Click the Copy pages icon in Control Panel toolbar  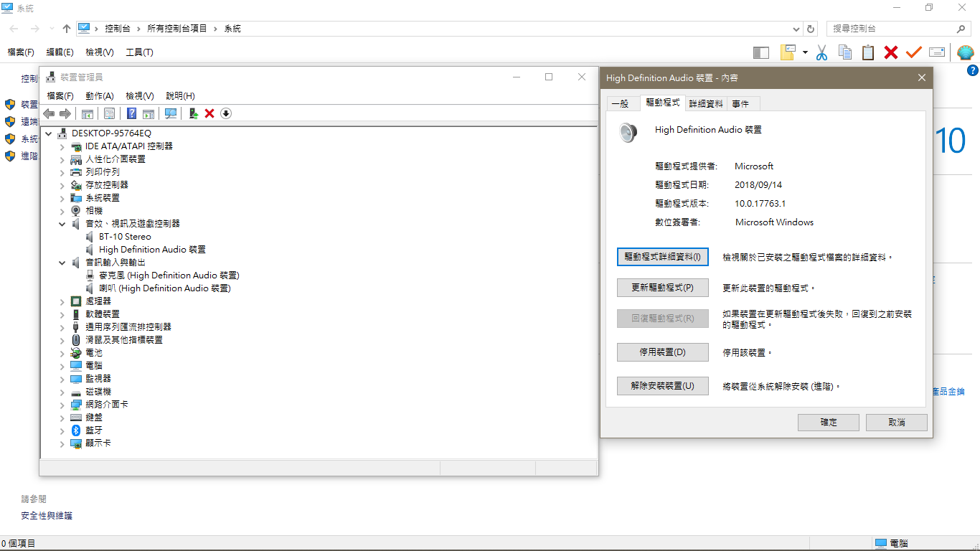[845, 52]
